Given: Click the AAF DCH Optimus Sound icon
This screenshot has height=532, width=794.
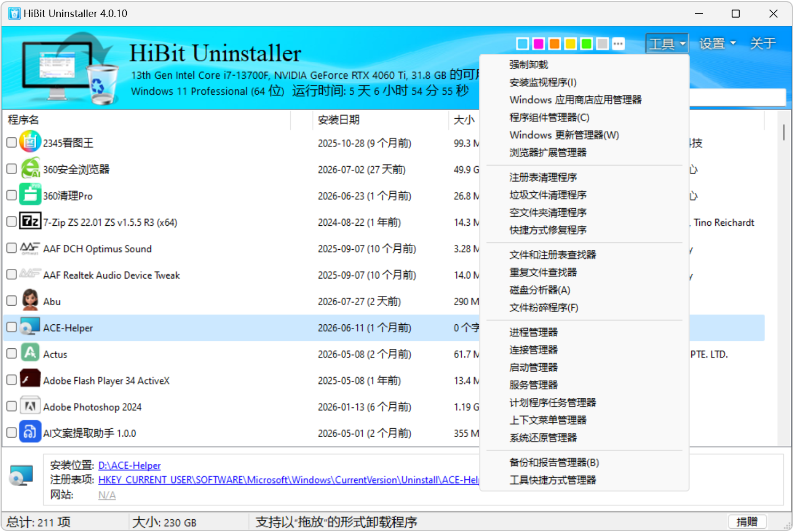Looking at the screenshot, I should coord(30,248).
